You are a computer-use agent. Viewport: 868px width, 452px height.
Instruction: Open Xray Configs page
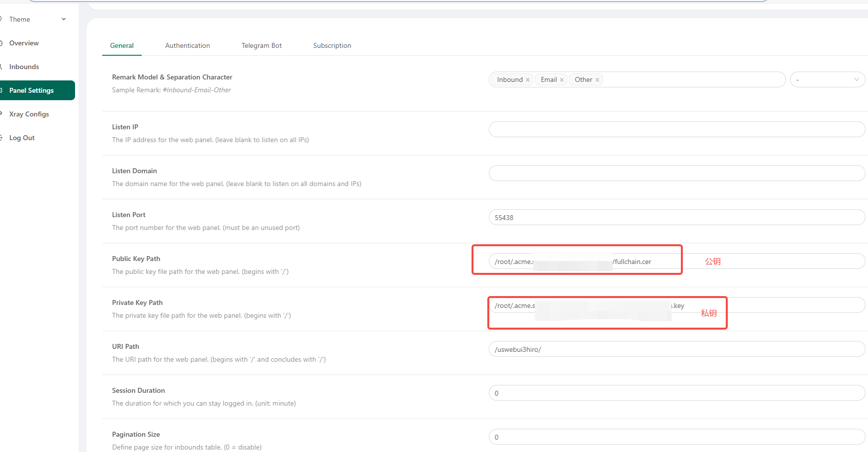click(29, 114)
